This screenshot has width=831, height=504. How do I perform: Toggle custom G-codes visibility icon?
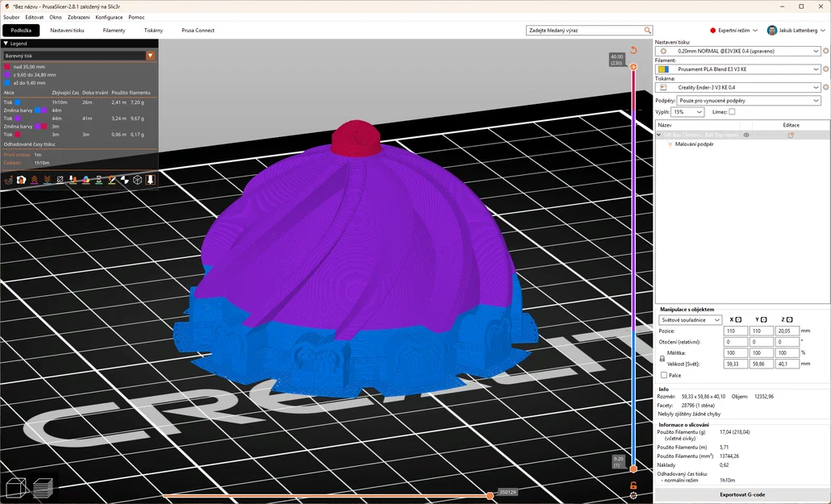[x=112, y=180]
